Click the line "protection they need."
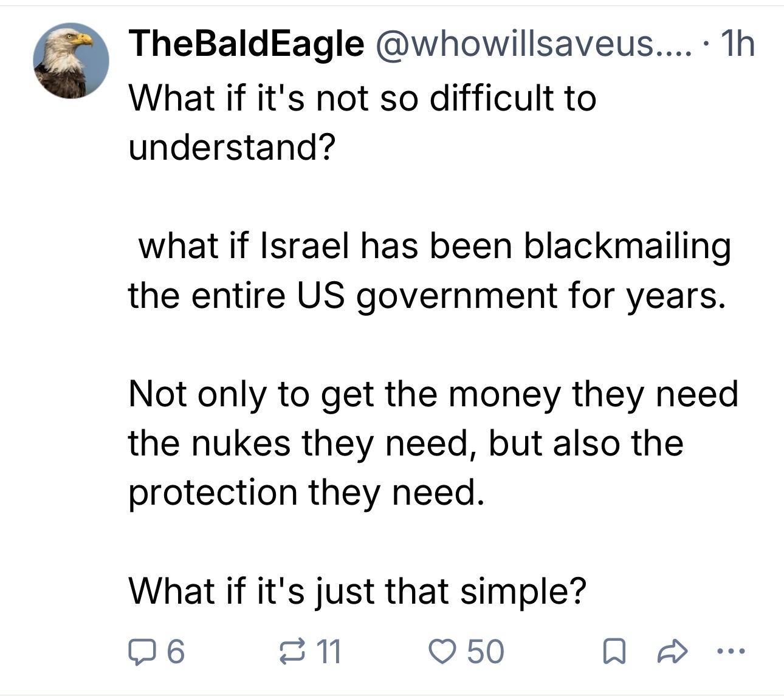The image size is (784, 696). point(307,493)
